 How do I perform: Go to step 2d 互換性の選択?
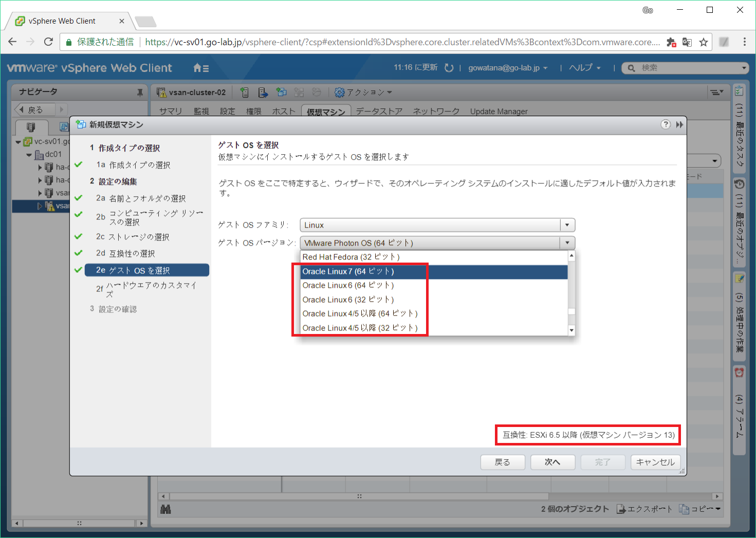(125, 253)
